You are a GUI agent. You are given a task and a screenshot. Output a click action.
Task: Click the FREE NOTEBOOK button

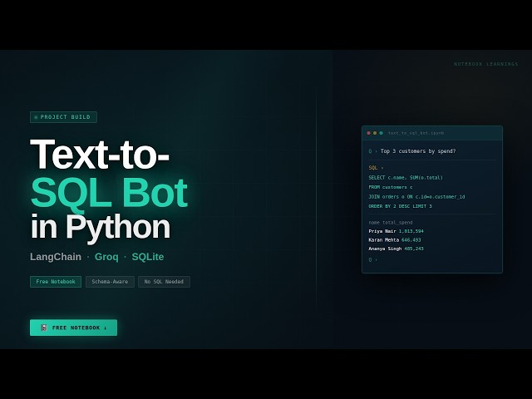point(74,328)
